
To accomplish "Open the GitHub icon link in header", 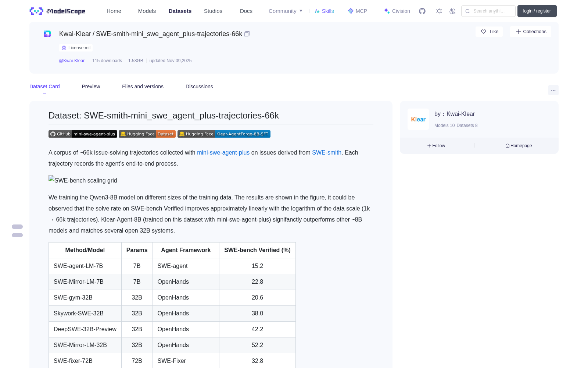I will click(x=422, y=11).
